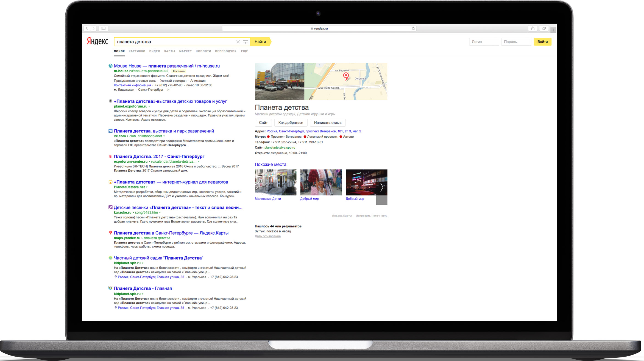Viewport: 644px width, 361px height.
Task: Click the VK favicon beside the vk.com result
Action: click(x=110, y=131)
